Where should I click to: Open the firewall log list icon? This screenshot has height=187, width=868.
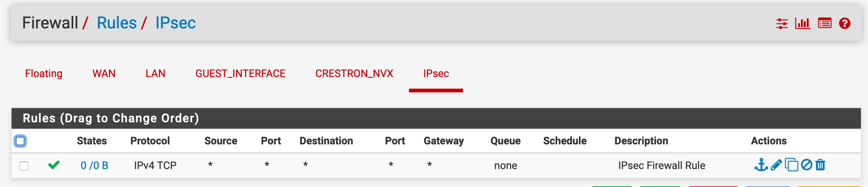click(x=825, y=24)
